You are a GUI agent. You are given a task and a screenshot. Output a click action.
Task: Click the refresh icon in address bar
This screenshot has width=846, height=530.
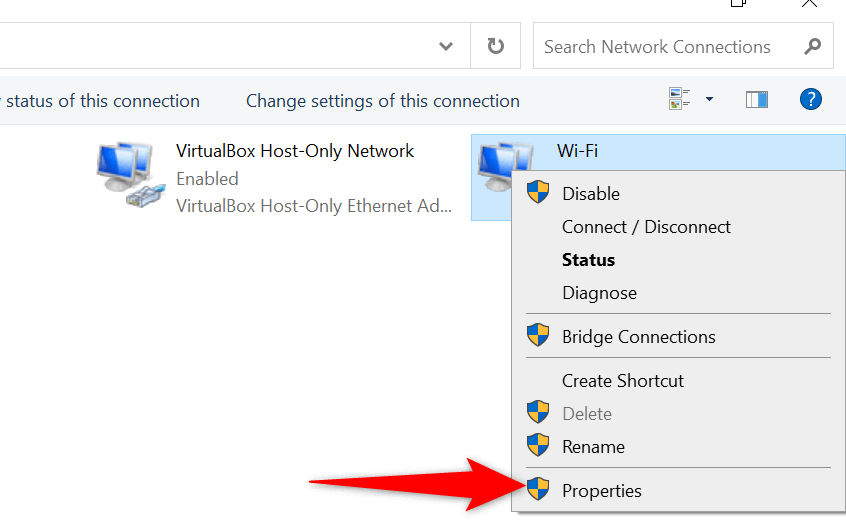495,47
